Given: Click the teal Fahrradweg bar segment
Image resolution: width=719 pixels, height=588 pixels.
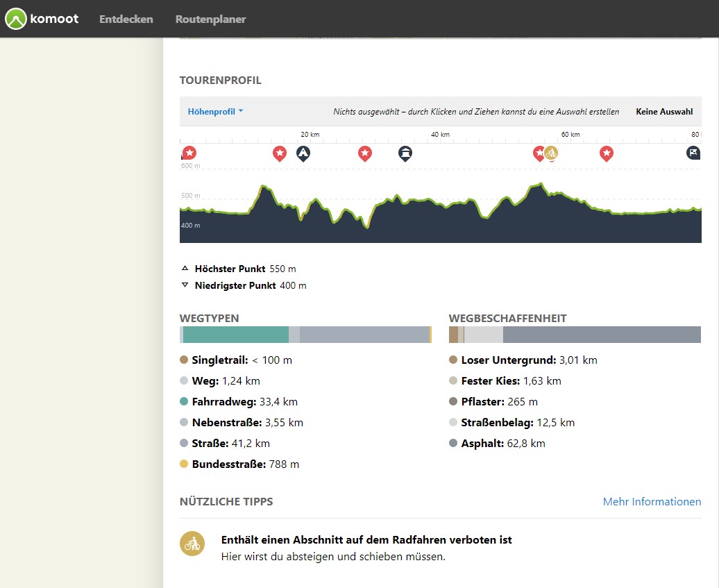Looking at the screenshot, I should pos(236,335).
